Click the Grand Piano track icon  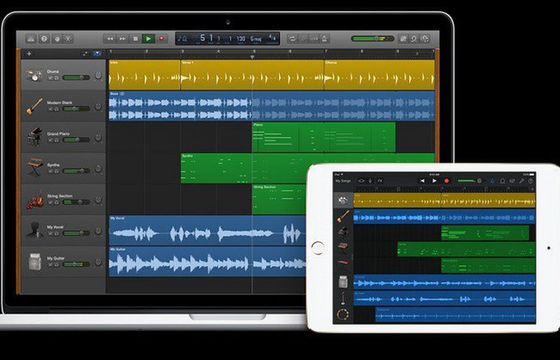[35, 137]
